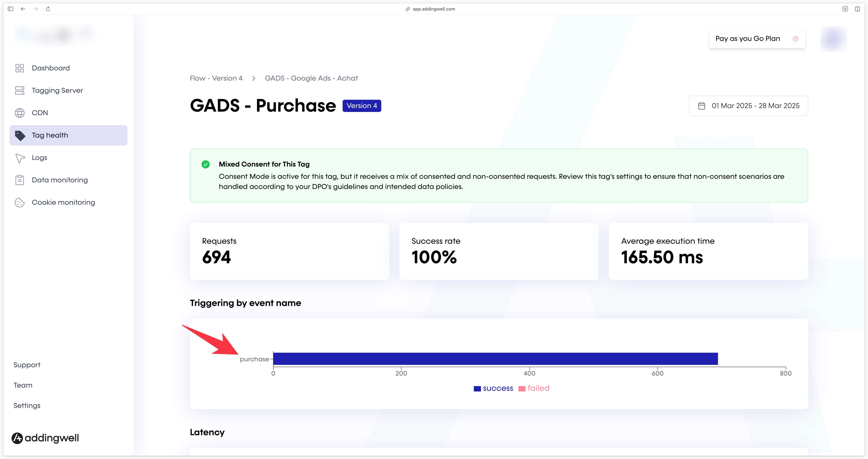868x459 pixels.
Task: Click the addingwell logo
Action: tap(45, 438)
